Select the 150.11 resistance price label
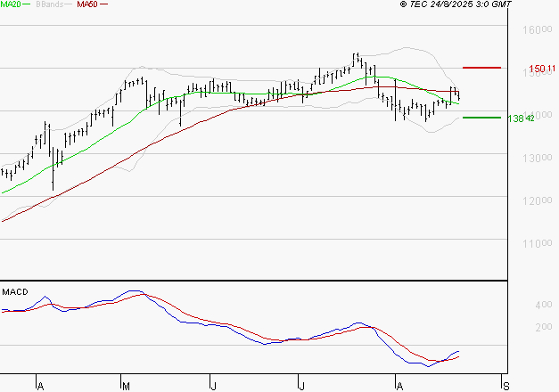The width and height of the screenshot is (559, 392). (541, 69)
